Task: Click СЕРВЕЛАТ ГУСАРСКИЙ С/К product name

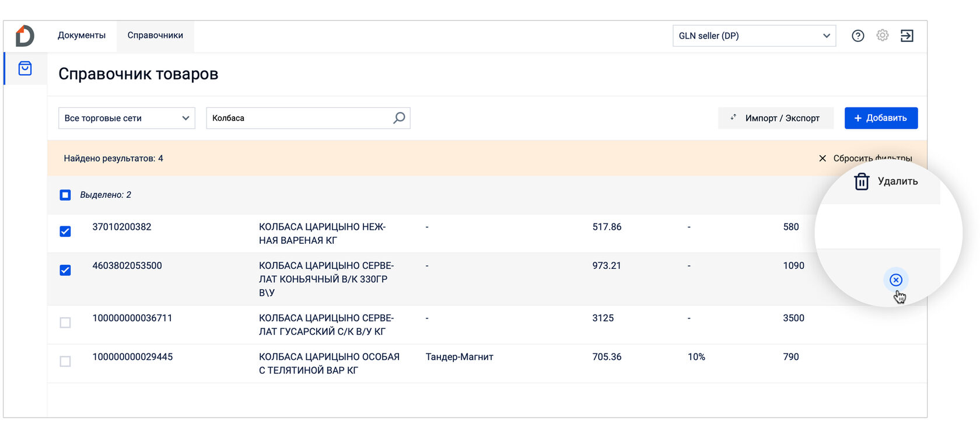Action: (327, 325)
